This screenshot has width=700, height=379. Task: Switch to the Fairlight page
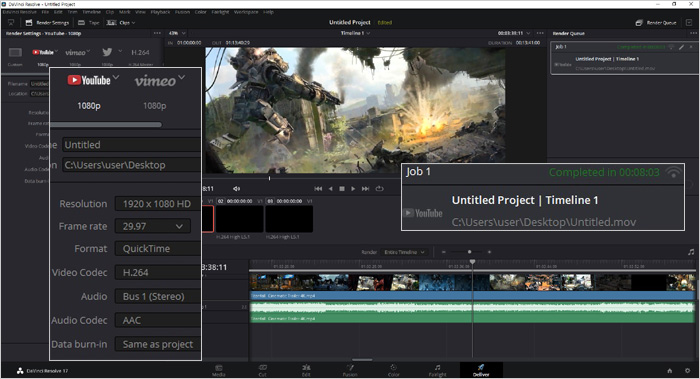pyautogui.click(x=438, y=371)
